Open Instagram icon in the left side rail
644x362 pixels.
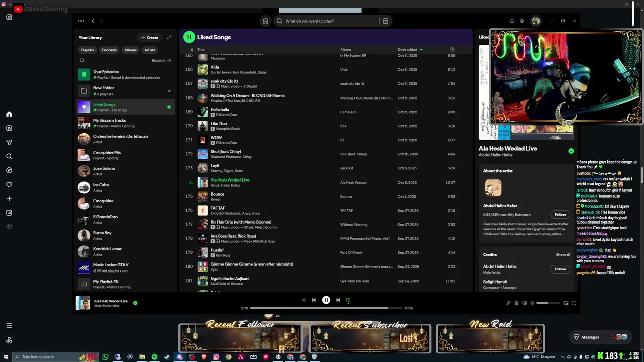coord(9,17)
